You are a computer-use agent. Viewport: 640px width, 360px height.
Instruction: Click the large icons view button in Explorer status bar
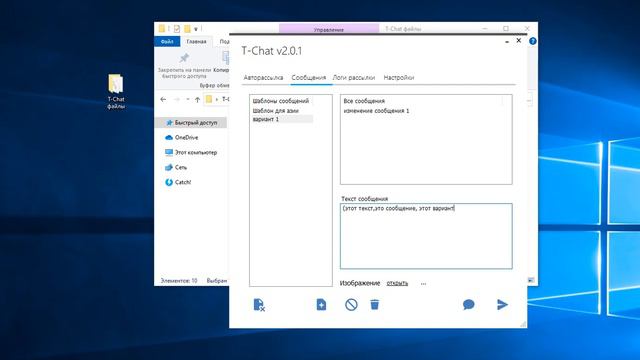tap(531, 280)
